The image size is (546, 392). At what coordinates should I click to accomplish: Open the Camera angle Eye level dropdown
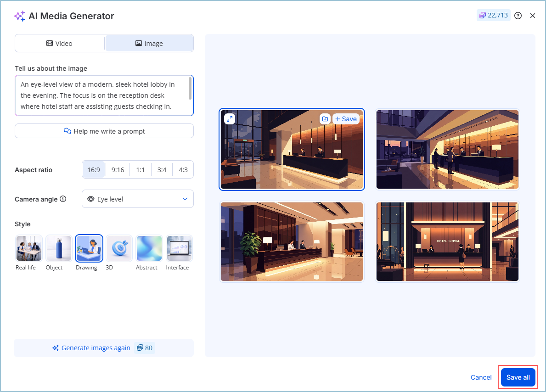click(138, 199)
